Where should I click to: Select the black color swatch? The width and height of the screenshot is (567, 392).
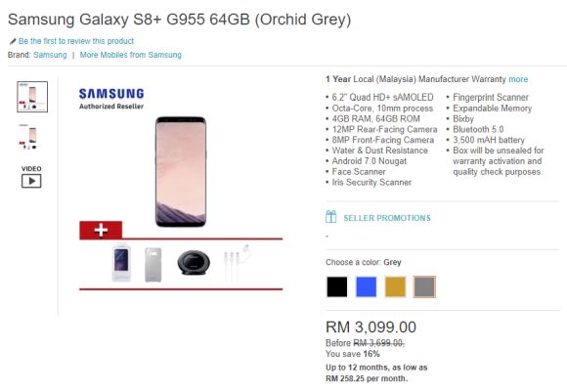point(337,286)
